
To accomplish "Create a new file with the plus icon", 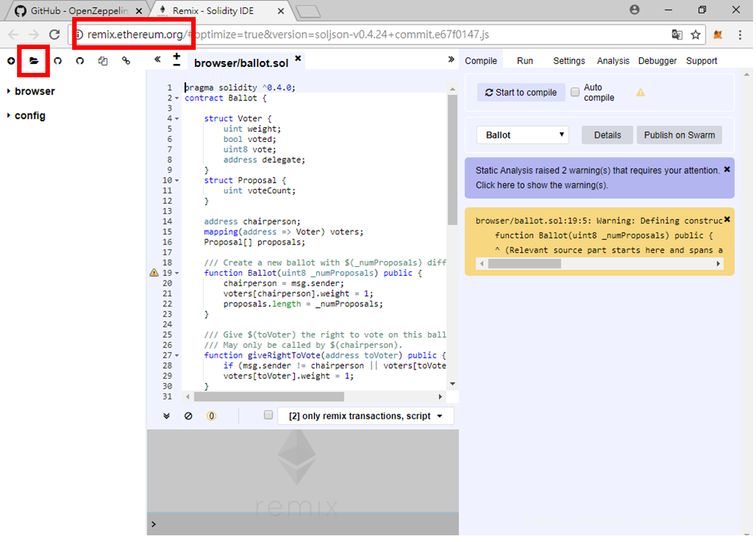I will pos(10,61).
